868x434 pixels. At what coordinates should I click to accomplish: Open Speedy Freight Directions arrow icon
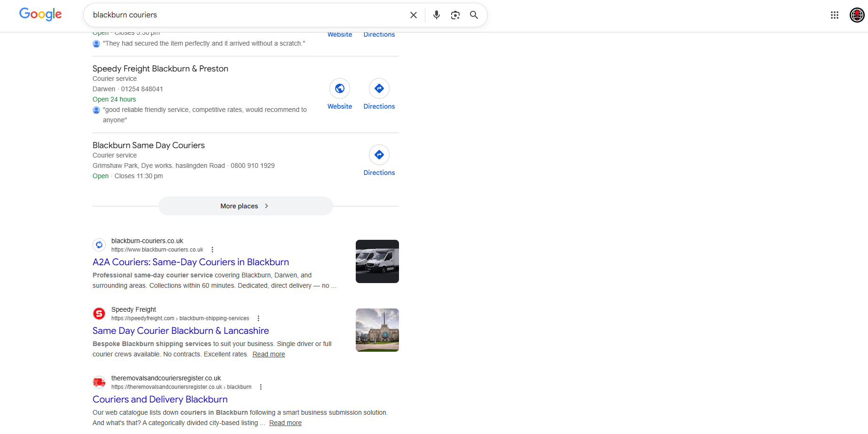[x=379, y=88]
